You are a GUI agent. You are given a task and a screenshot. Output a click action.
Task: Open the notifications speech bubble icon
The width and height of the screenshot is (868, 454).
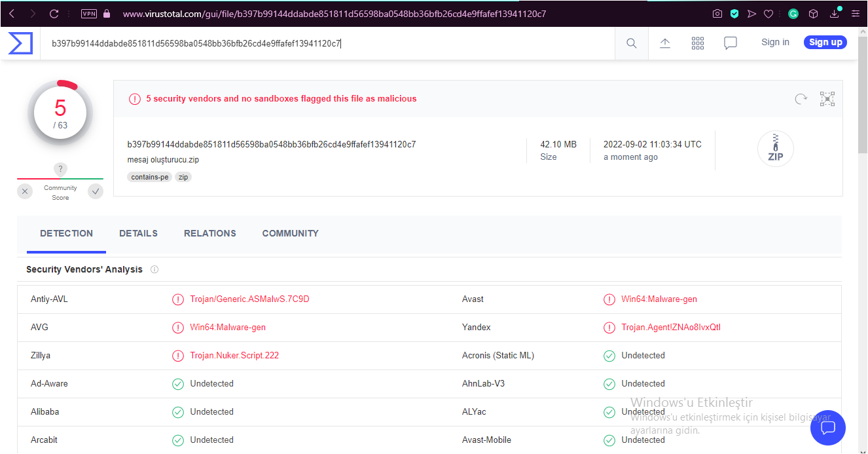click(x=731, y=43)
